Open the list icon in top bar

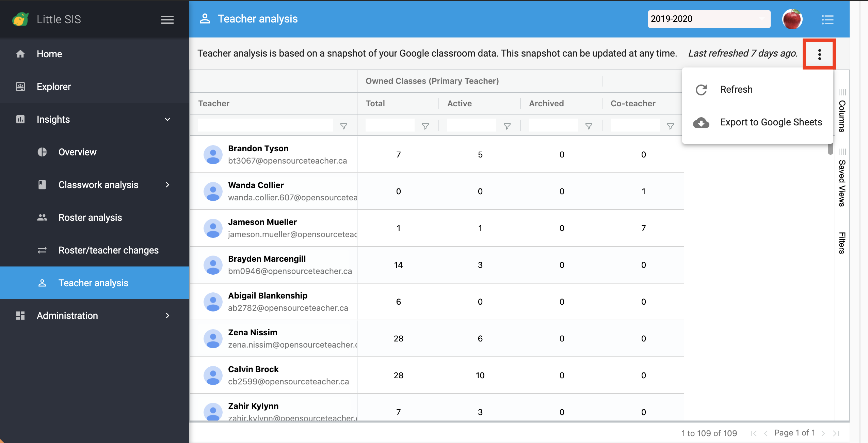point(827,19)
